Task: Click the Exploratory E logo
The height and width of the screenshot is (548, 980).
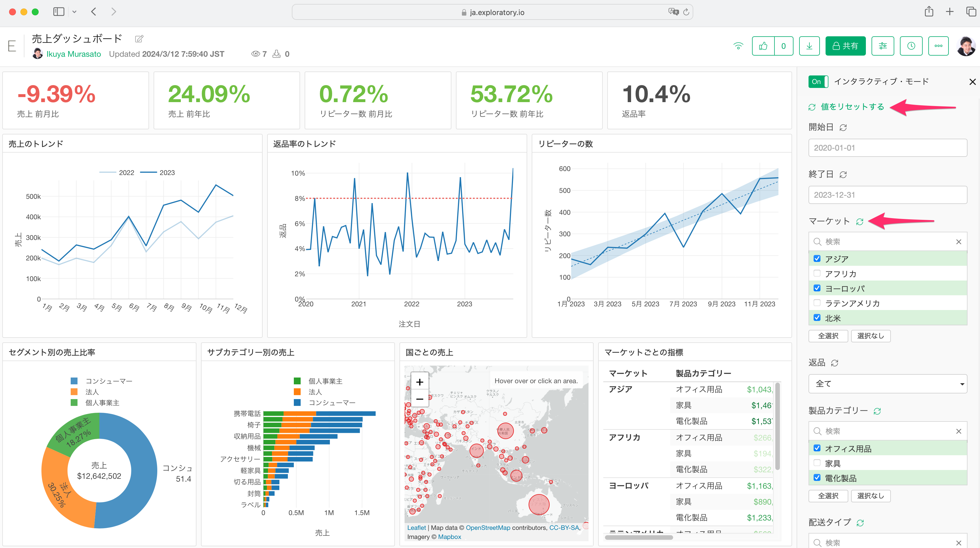Action: pos(12,46)
